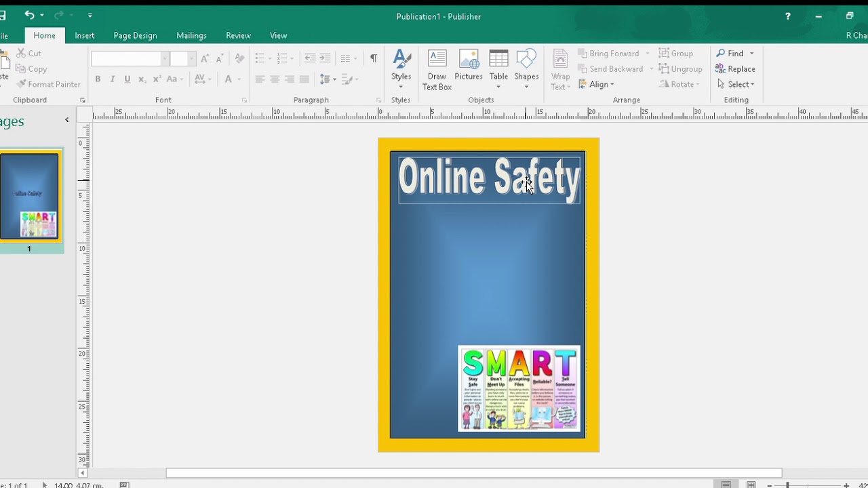Collapse the Pages navigation pane

[x=66, y=120]
